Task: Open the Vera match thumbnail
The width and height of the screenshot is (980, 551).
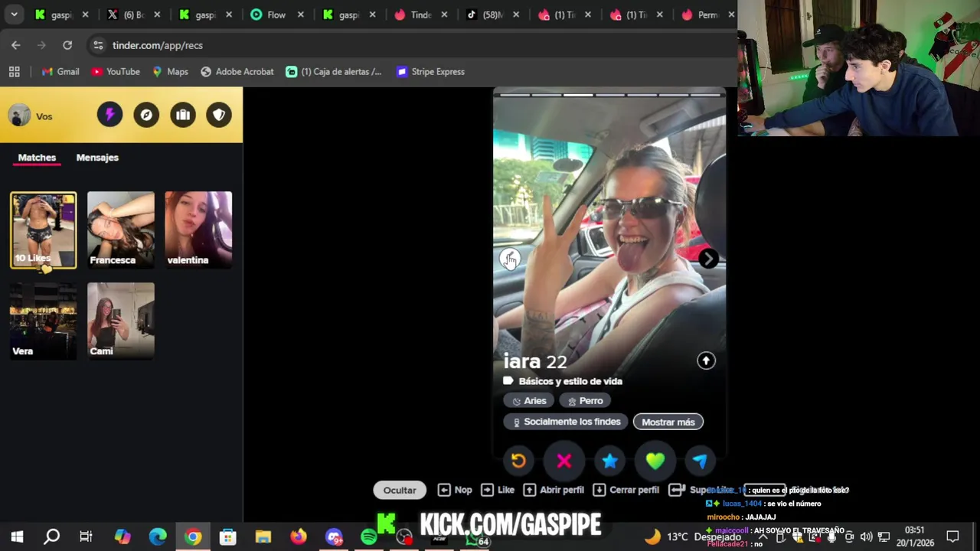Action: coord(44,321)
